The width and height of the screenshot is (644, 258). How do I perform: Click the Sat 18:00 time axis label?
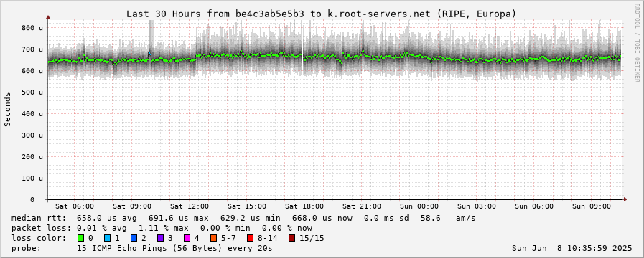coord(304,206)
